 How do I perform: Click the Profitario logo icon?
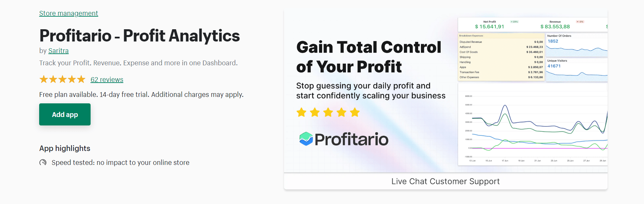[305, 139]
